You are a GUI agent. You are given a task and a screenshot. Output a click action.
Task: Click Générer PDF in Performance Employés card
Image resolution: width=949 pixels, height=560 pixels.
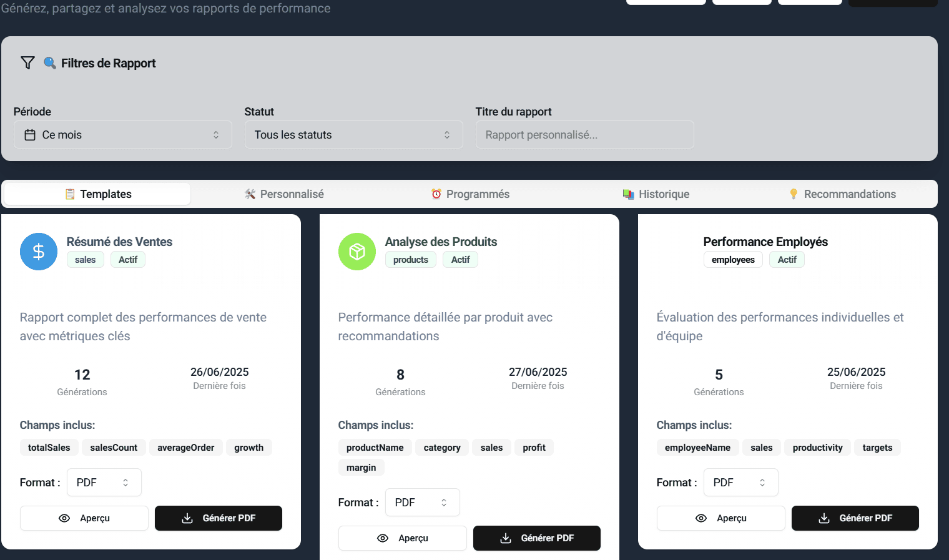click(855, 518)
